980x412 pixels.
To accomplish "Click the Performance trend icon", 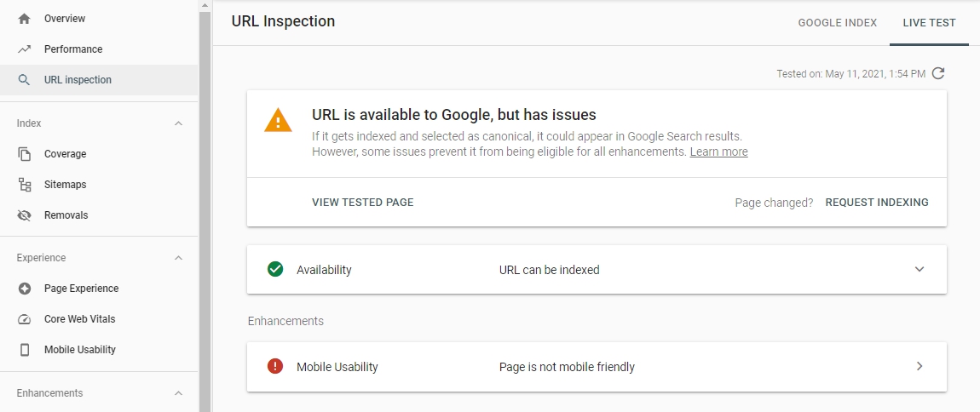I will [x=25, y=49].
